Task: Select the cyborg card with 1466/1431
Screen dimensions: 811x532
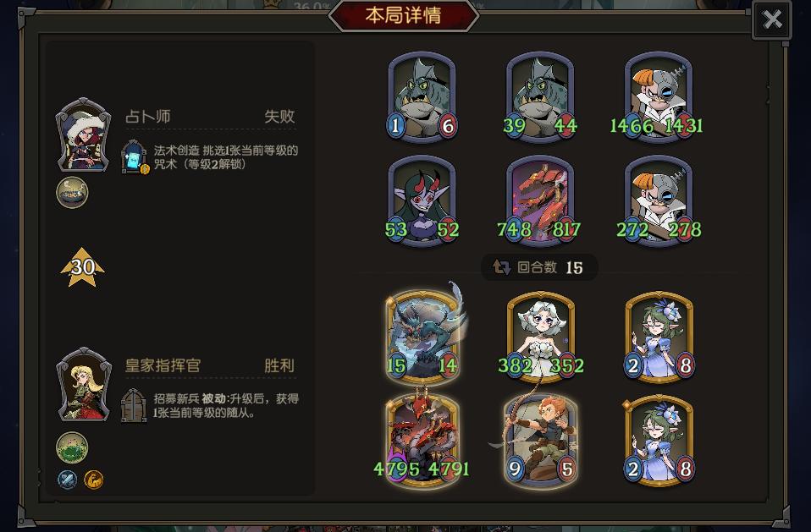Action: coord(658,96)
